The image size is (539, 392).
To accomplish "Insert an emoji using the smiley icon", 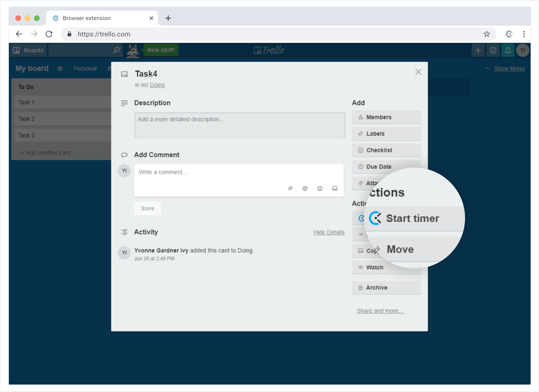I will tap(320, 188).
